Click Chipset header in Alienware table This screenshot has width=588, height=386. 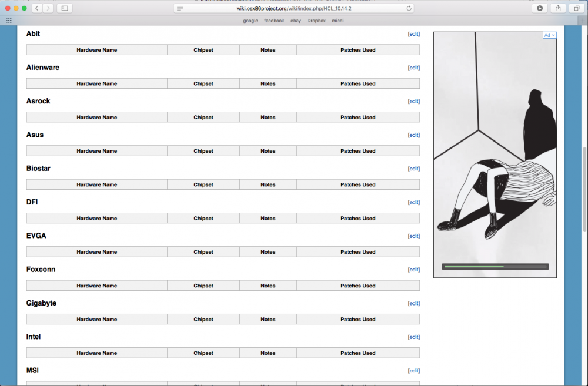[x=203, y=83]
